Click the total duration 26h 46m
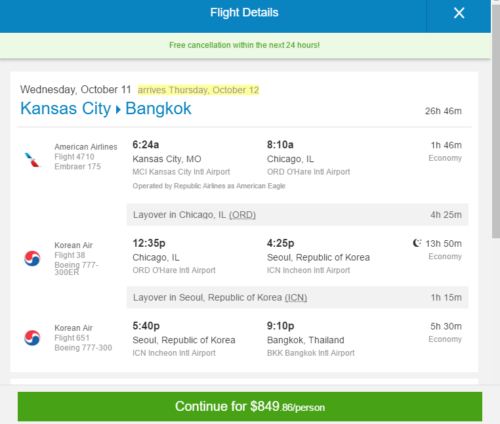The width and height of the screenshot is (500, 424). click(x=443, y=111)
